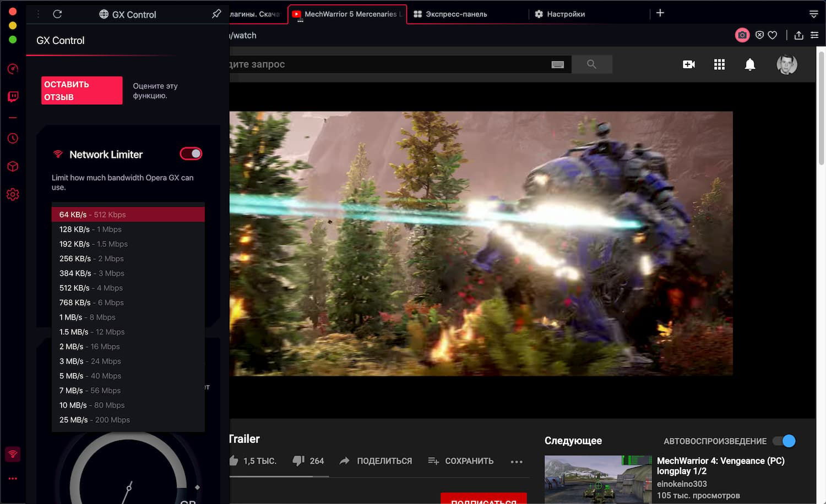Select 1.5 MB/s - 12 Mbps option
The width and height of the screenshot is (826, 504).
[128, 332]
